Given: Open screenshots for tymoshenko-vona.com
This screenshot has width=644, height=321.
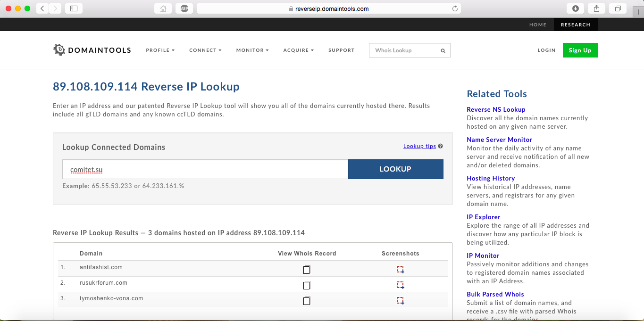Looking at the screenshot, I should pos(400,300).
